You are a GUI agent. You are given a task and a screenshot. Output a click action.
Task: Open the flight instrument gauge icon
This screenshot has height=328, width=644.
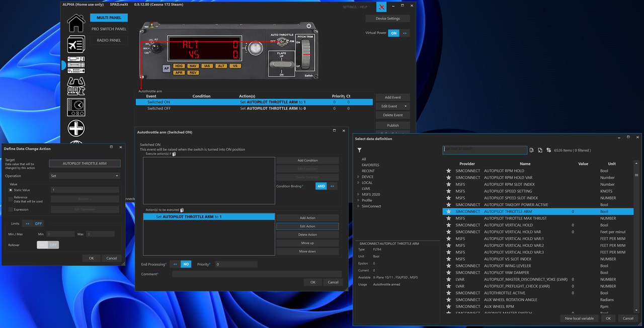[x=76, y=107]
